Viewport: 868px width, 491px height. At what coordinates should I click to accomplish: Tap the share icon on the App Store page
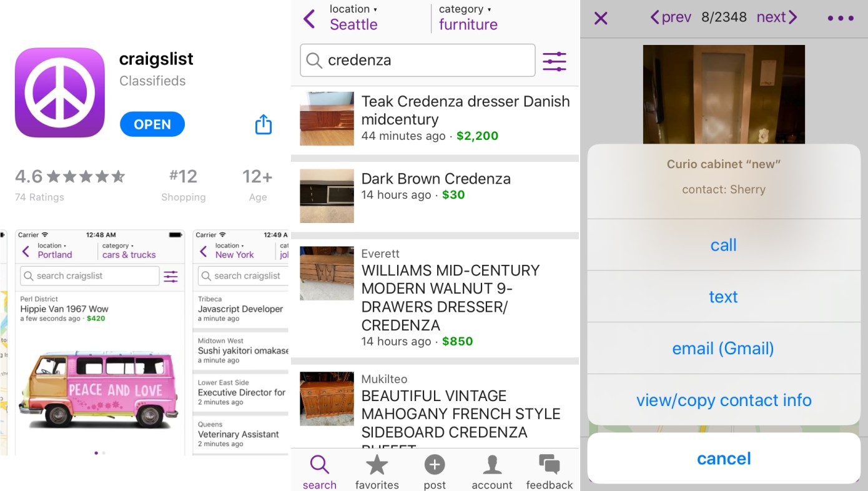pyautogui.click(x=263, y=124)
